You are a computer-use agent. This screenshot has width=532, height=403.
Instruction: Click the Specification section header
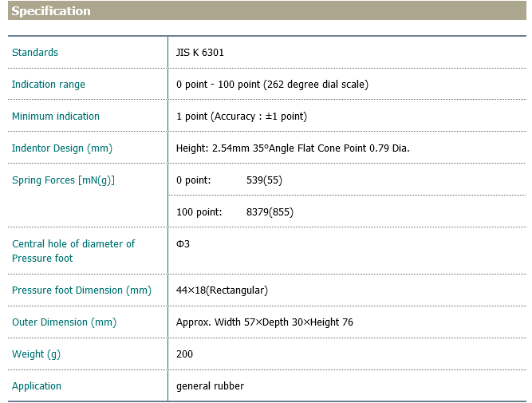pos(51,11)
